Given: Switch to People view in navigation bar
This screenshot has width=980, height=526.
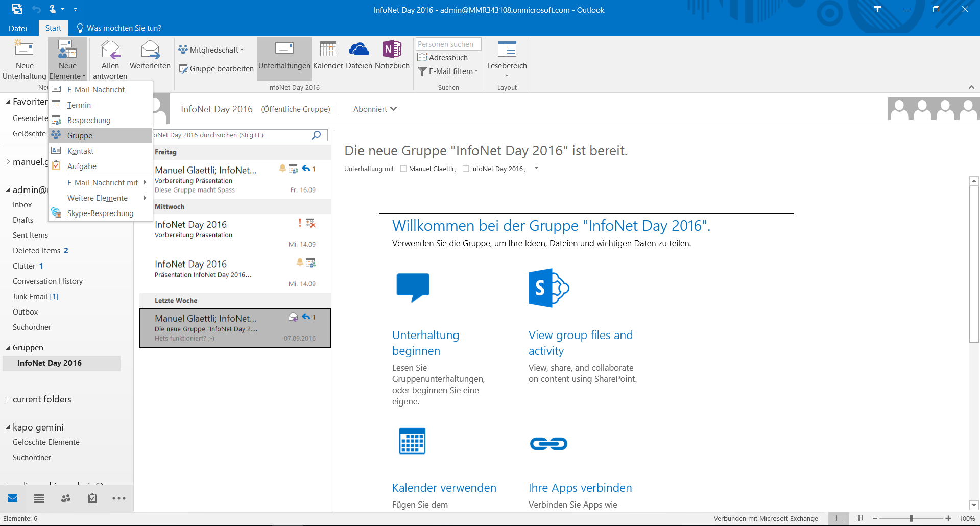Looking at the screenshot, I should coord(66,498).
